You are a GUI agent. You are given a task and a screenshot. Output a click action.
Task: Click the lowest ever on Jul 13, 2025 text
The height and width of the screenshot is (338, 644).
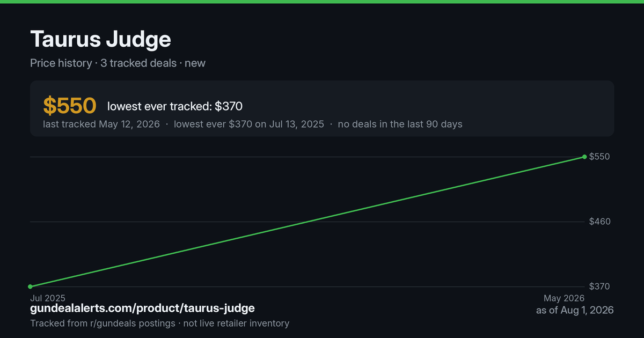248,124
